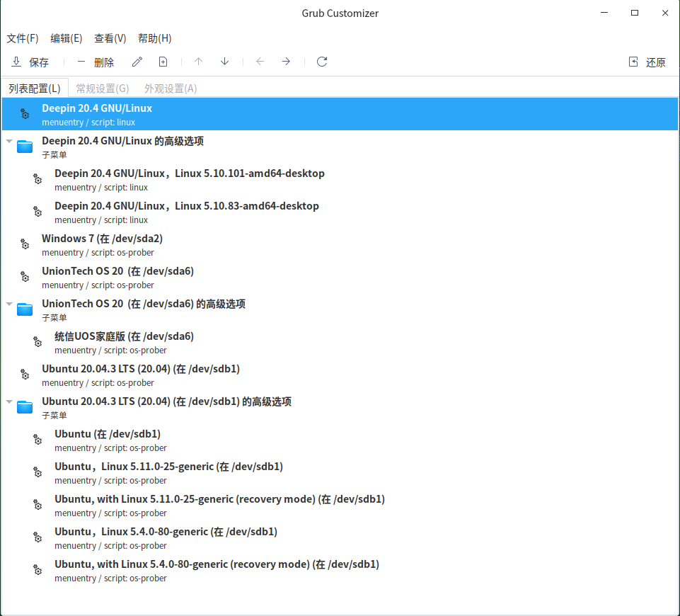Click the 删除 delete button
Screen dimensions: 680x616
tap(104, 62)
